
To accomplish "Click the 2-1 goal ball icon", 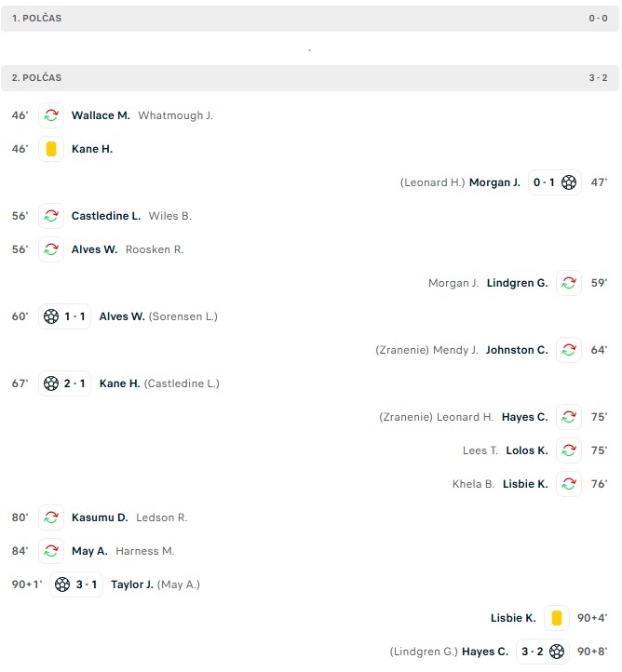I will tap(51, 383).
